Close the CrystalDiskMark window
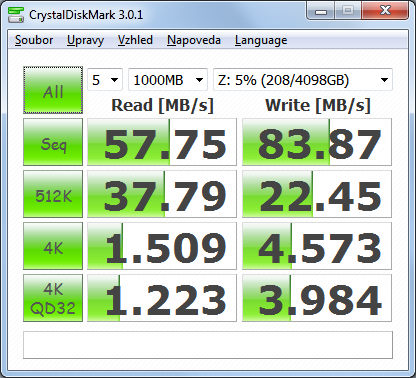Viewport: 416px width, 378px height. 385,11
